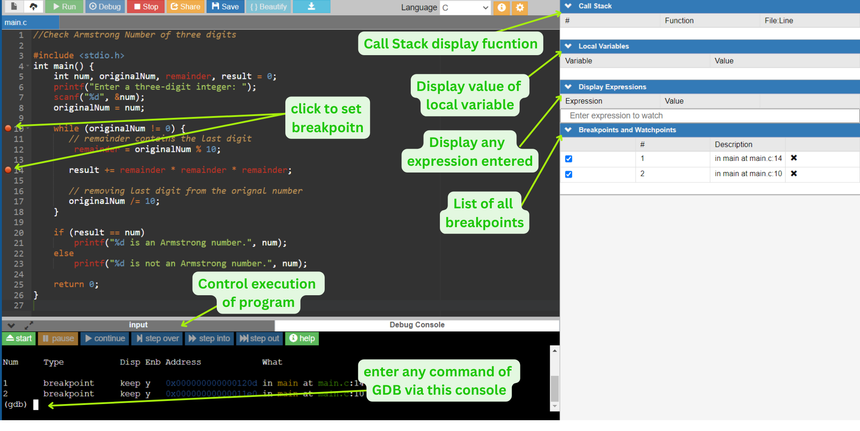860x431 pixels.
Task: Click 'in main at main.c:14' description cell
Action: (x=748, y=158)
